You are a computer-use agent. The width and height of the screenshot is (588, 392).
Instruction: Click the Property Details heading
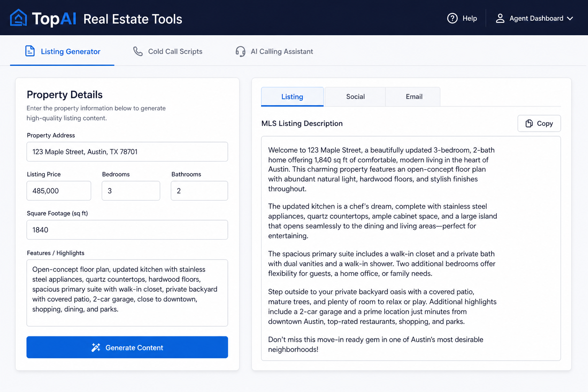(65, 95)
